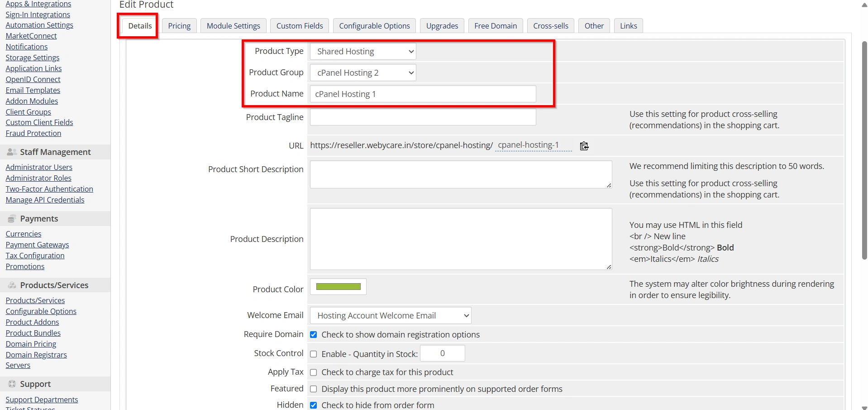The width and height of the screenshot is (868, 410).
Task: Open Client Groups link
Action: coord(28,112)
